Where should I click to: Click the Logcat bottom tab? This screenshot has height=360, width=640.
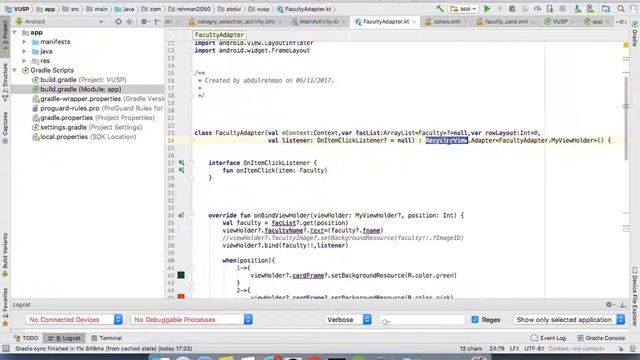click(x=64, y=338)
